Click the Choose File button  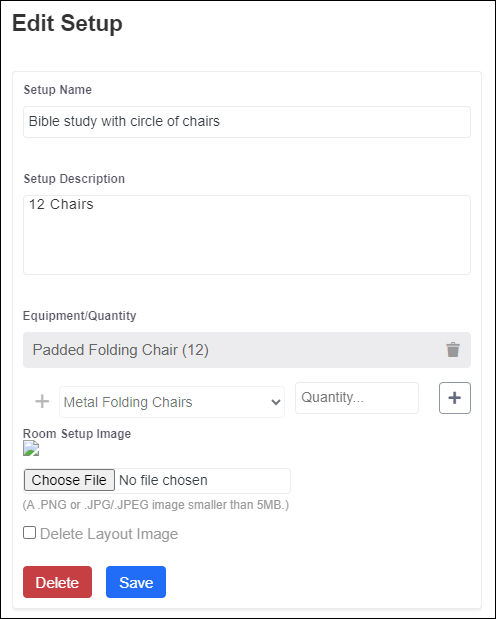69,480
